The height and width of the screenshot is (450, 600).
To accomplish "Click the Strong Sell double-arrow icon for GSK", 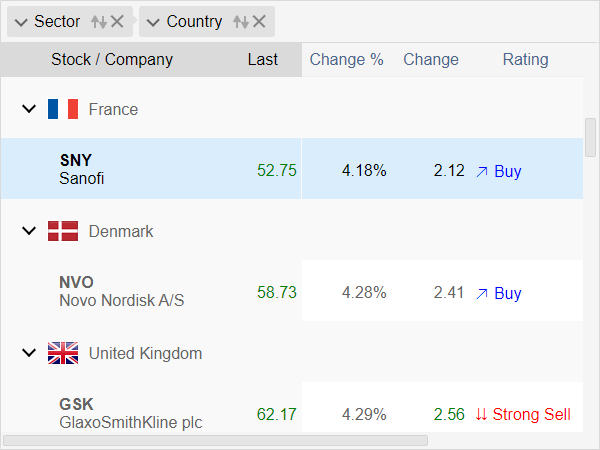I will tap(481, 414).
